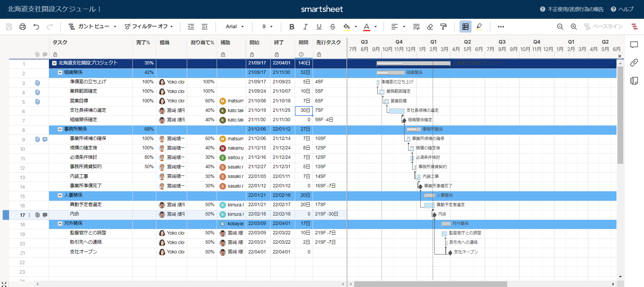The width and height of the screenshot is (644, 287).
Task: Toggle Strikethrough formatting
Action: pos(333,27)
